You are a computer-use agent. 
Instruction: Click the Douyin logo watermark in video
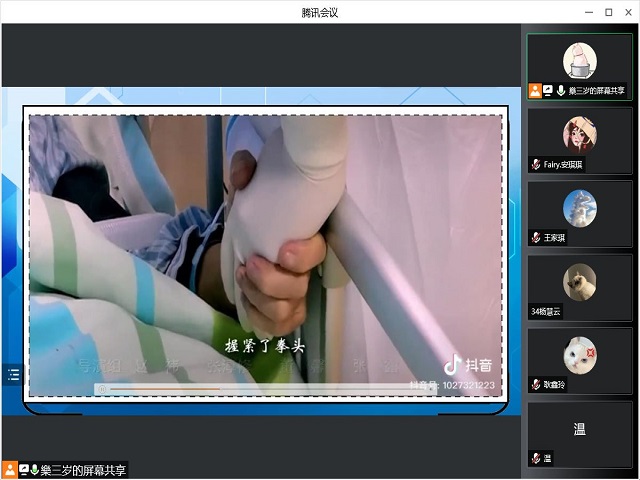click(x=466, y=365)
